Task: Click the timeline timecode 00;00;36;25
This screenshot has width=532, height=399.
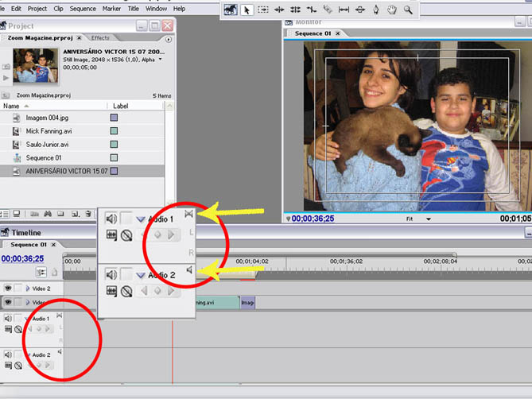Action: (x=23, y=258)
